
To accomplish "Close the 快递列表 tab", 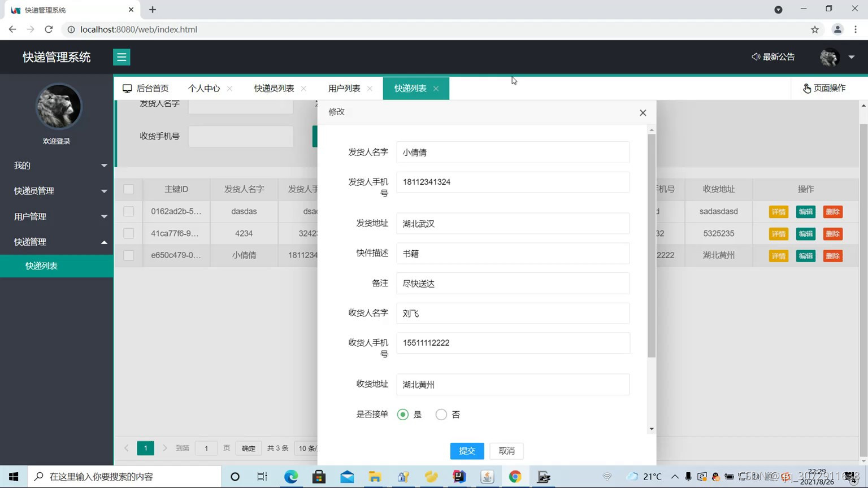I will tap(436, 89).
